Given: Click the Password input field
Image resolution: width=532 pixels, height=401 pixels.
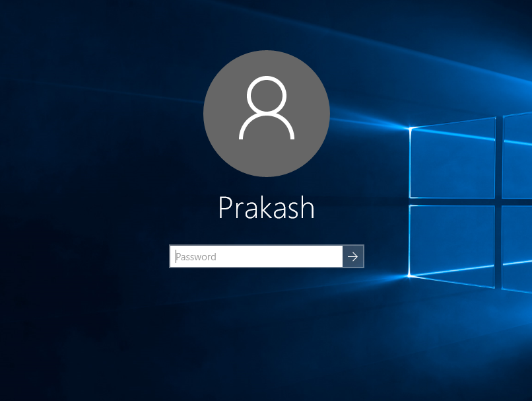Looking at the screenshot, I should [x=256, y=256].
